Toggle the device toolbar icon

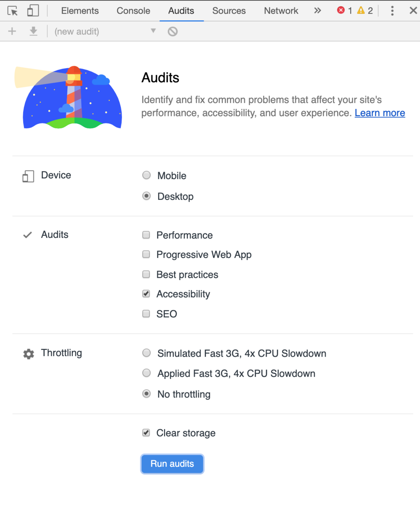coord(33,11)
